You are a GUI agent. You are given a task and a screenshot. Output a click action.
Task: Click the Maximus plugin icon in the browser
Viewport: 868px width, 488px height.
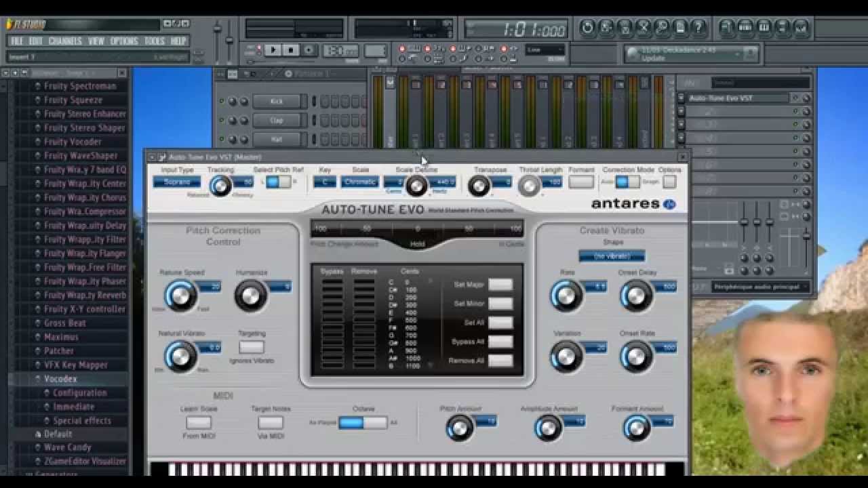38,337
